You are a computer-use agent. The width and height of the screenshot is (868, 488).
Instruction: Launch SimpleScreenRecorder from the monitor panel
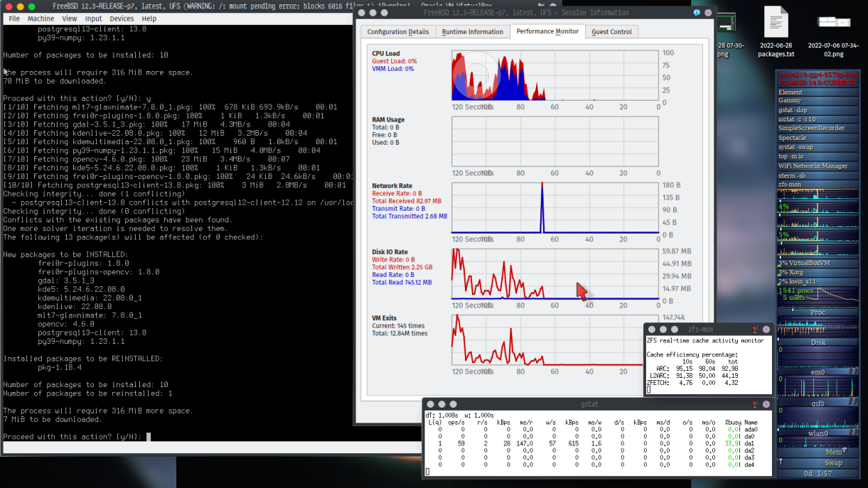coord(818,129)
